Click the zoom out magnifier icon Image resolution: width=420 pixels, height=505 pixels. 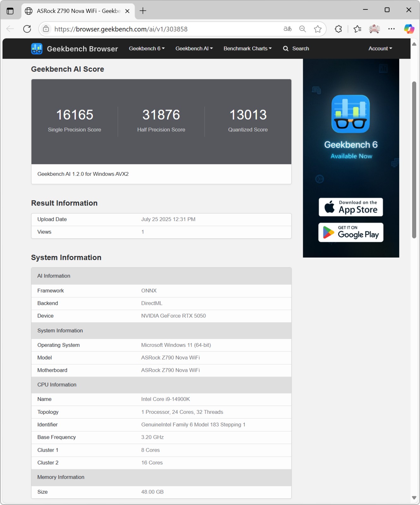point(303,29)
